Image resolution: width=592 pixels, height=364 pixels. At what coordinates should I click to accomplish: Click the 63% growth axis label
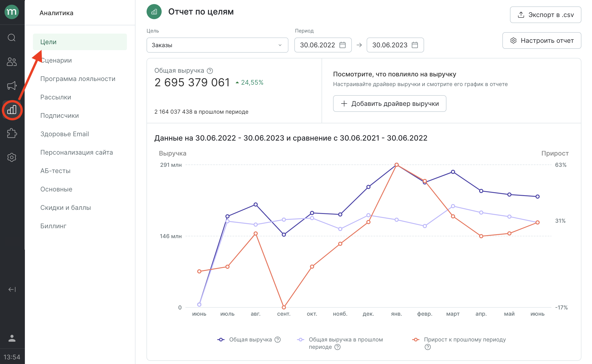point(560,165)
